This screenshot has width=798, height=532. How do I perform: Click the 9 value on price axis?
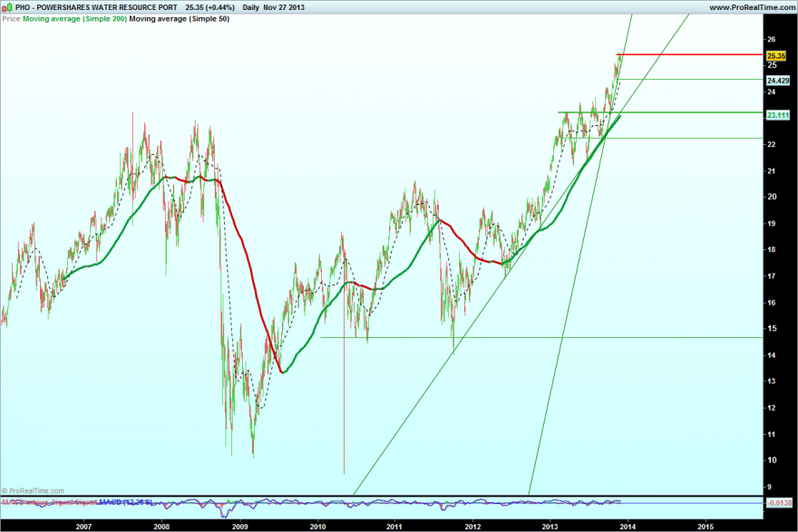[770, 487]
